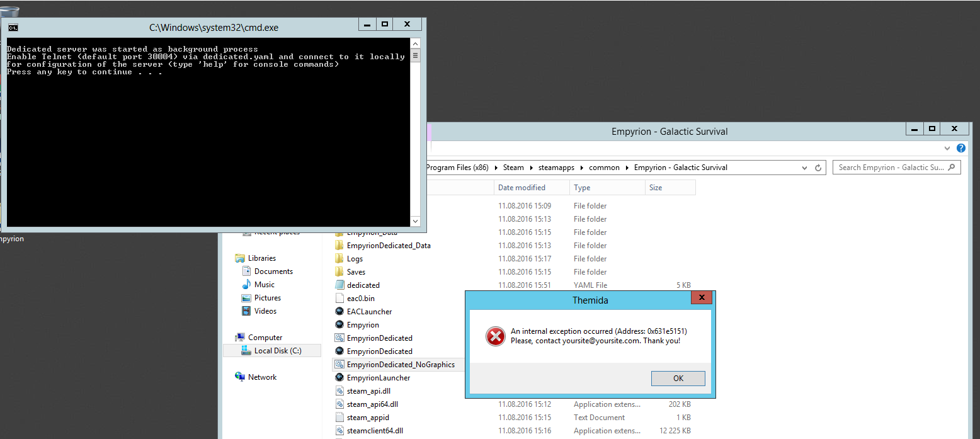The width and height of the screenshot is (980, 439).
Task: Go to the steamapps folder in the breadcrumb
Action: 557,168
